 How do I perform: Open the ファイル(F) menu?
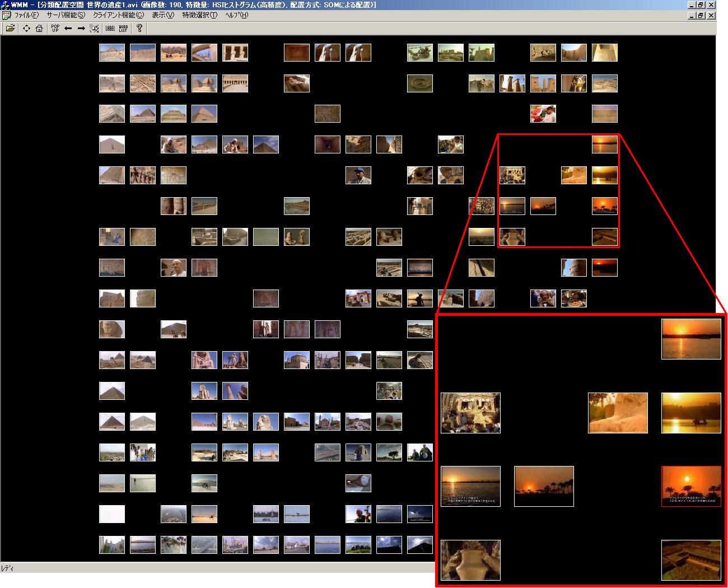pyautogui.click(x=26, y=15)
